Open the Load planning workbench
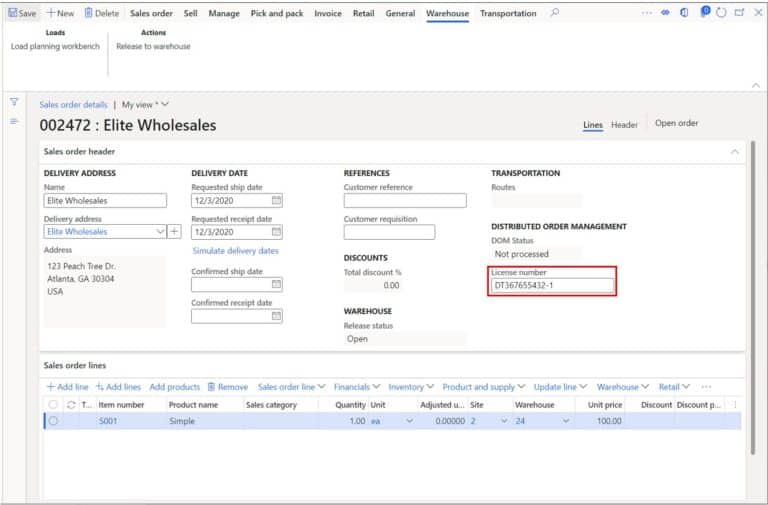 tap(55, 46)
